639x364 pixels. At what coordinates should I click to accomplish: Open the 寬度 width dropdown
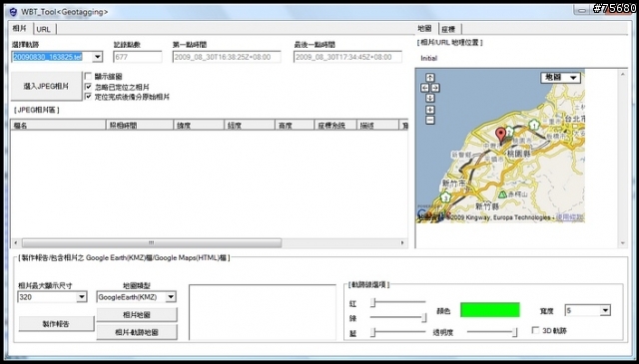coord(605,311)
